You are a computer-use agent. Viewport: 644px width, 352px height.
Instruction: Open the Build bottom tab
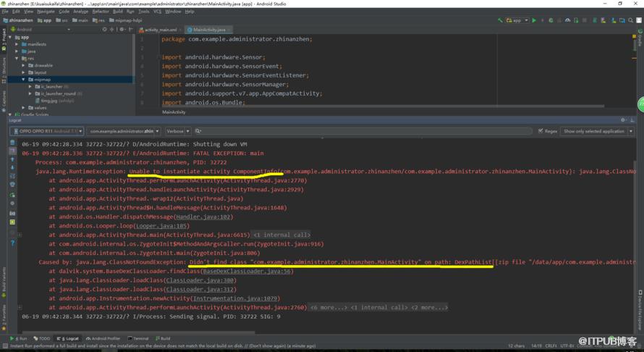coord(163,338)
